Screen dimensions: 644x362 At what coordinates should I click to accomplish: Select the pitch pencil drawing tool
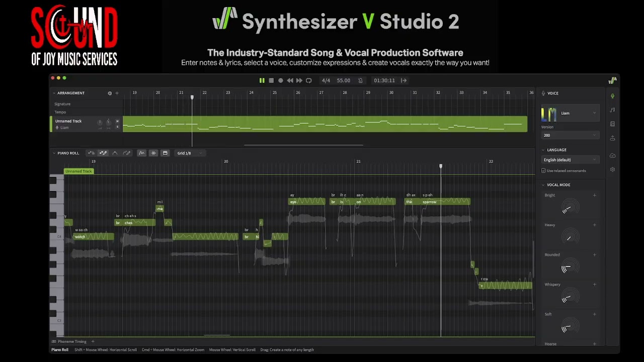point(127,153)
